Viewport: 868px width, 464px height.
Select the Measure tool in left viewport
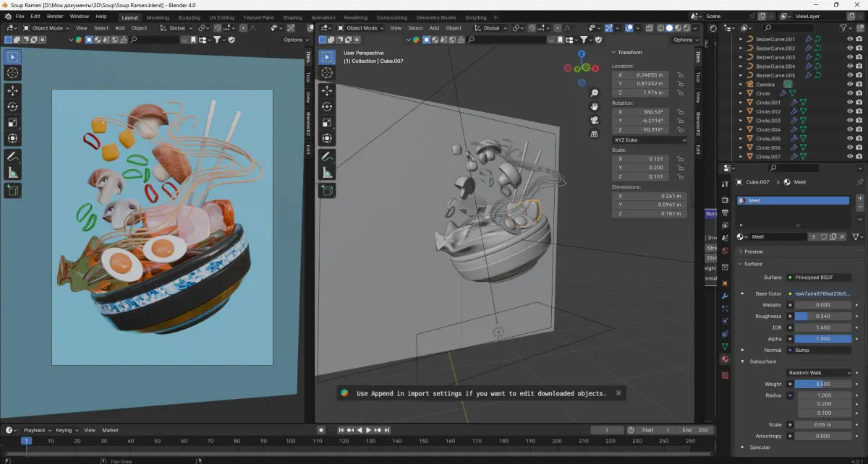point(13,172)
